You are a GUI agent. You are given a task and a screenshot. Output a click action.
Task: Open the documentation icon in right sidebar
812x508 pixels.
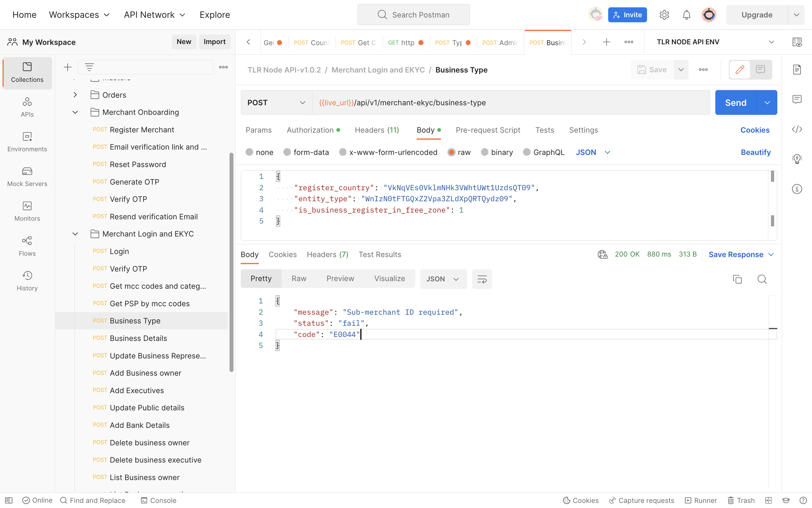point(797,69)
